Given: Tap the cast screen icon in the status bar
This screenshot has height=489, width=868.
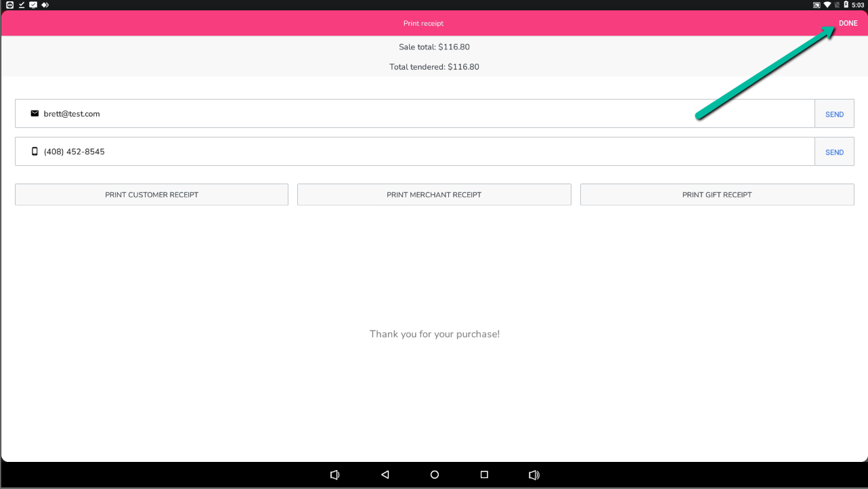Looking at the screenshot, I should (x=817, y=5).
